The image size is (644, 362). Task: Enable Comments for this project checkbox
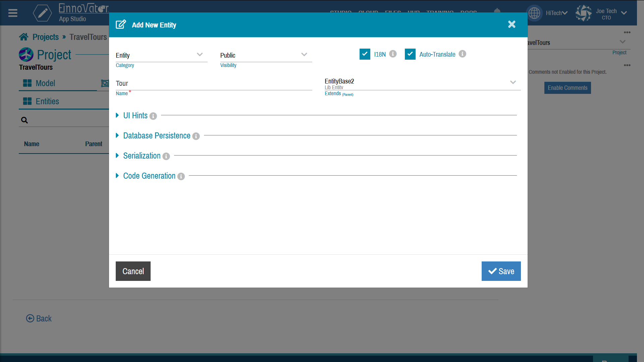[x=568, y=87]
